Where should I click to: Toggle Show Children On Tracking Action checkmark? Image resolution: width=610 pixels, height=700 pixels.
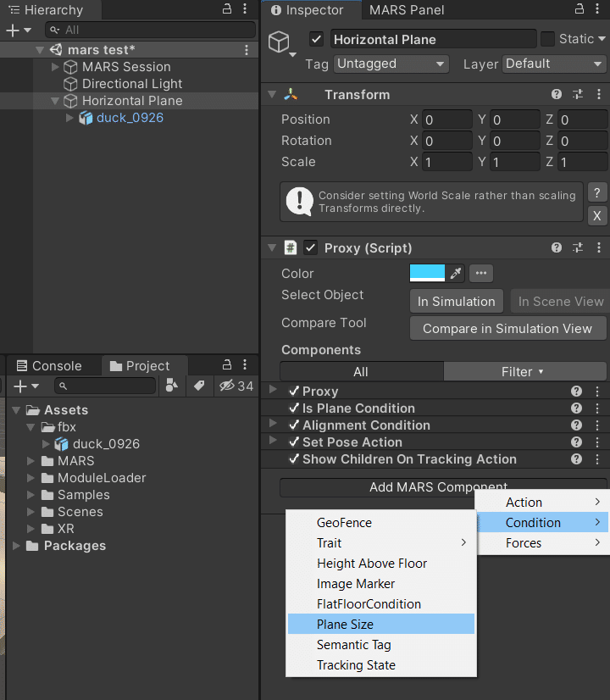tap(294, 459)
